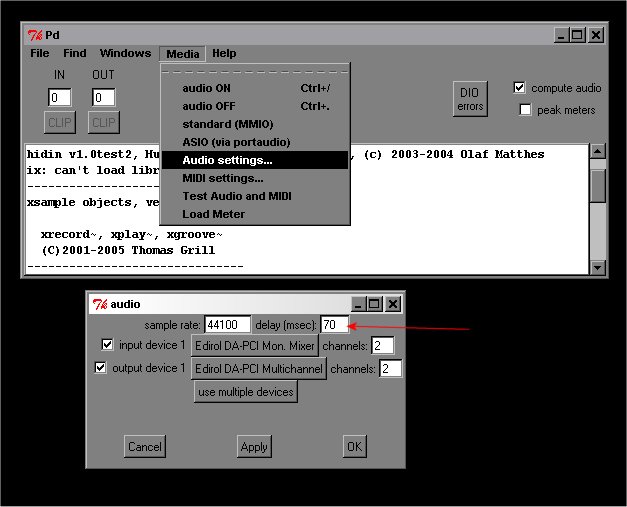
Task: Open the File menu
Action: 39,54
